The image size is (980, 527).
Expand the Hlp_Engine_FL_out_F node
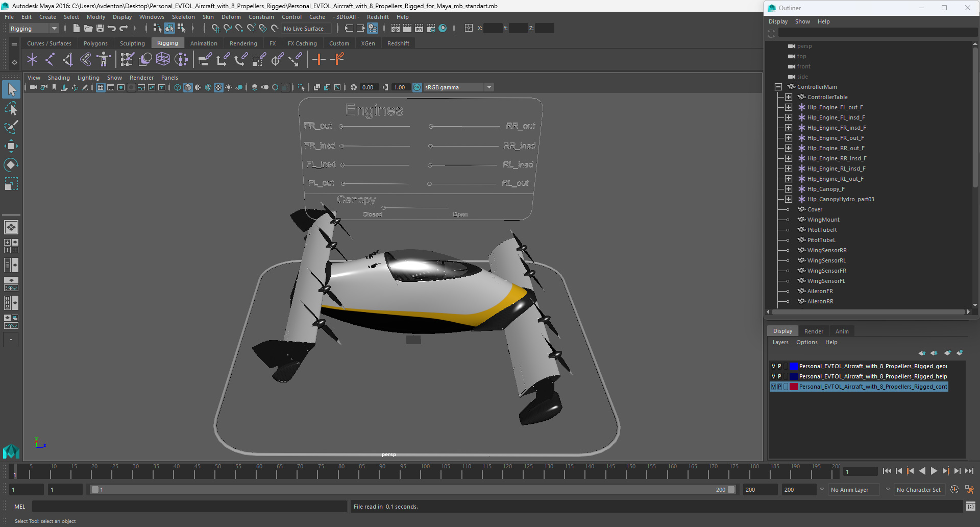789,107
